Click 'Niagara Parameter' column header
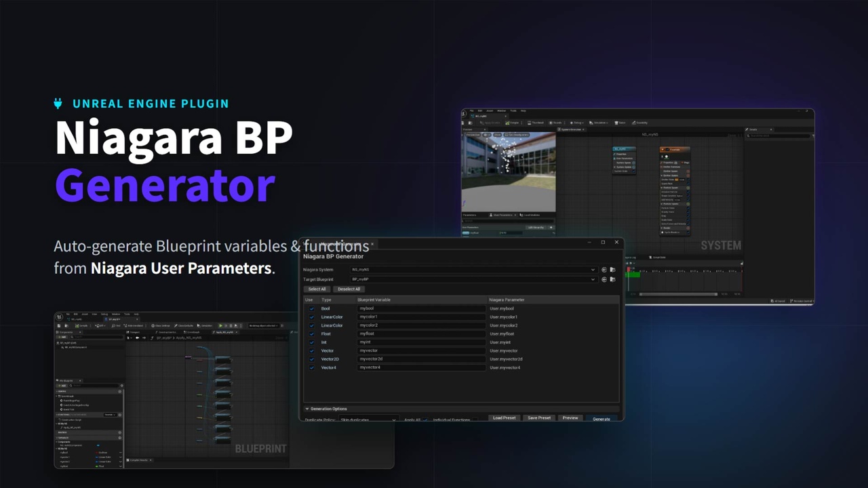The height and width of the screenshot is (488, 868). pos(507,300)
